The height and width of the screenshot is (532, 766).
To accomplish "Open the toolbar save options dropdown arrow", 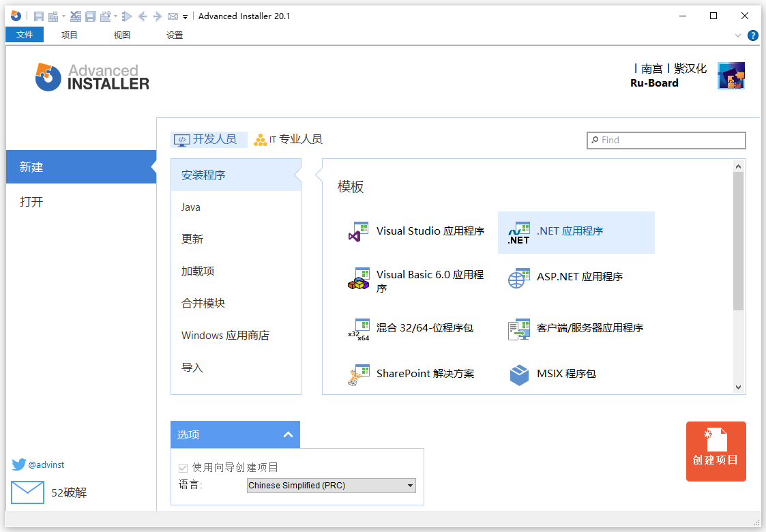I will (x=63, y=16).
